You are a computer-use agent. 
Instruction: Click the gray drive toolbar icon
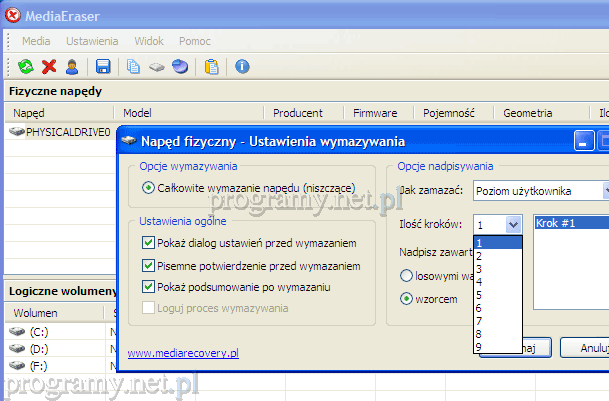pos(157,67)
